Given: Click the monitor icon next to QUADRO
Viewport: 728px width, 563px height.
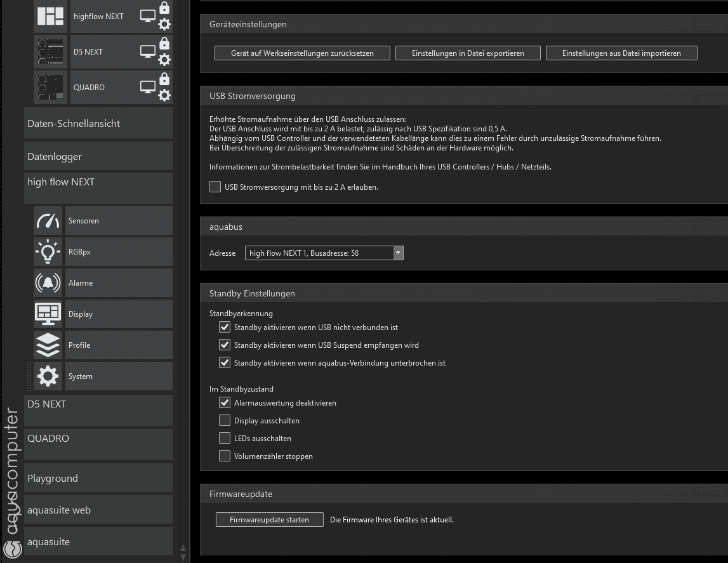Looking at the screenshot, I should pyautogui.click(x=148, y=87).
